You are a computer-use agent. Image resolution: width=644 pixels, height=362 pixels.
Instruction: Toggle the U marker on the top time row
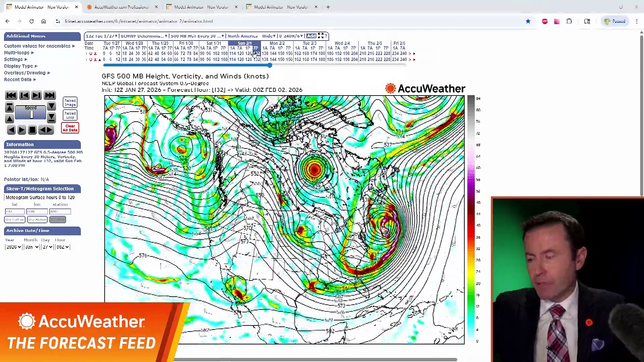pos(91,53)
